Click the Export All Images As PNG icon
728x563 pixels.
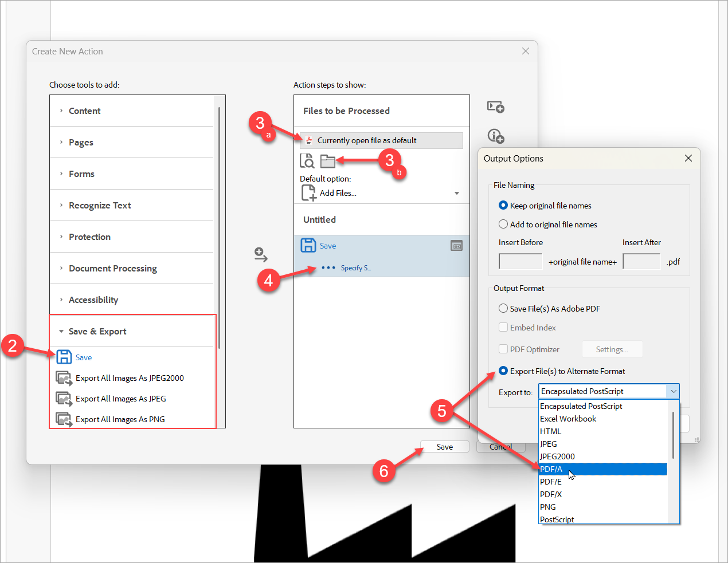64,419
